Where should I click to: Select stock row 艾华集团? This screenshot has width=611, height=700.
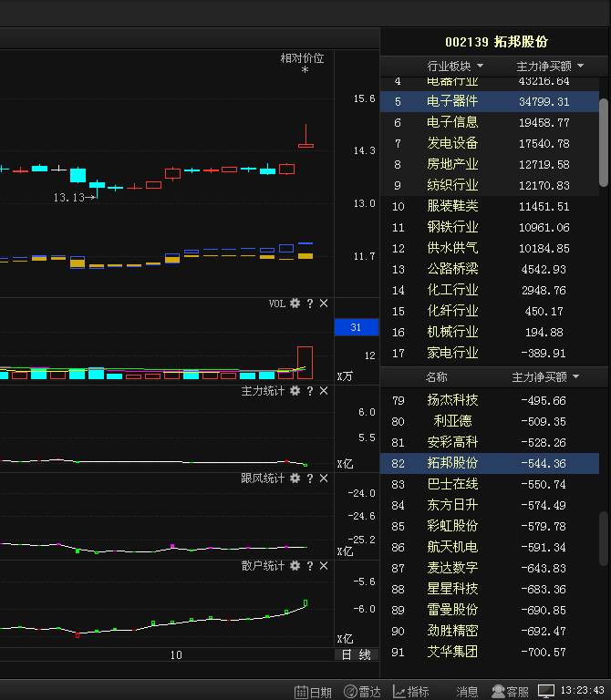pos(490,653)
